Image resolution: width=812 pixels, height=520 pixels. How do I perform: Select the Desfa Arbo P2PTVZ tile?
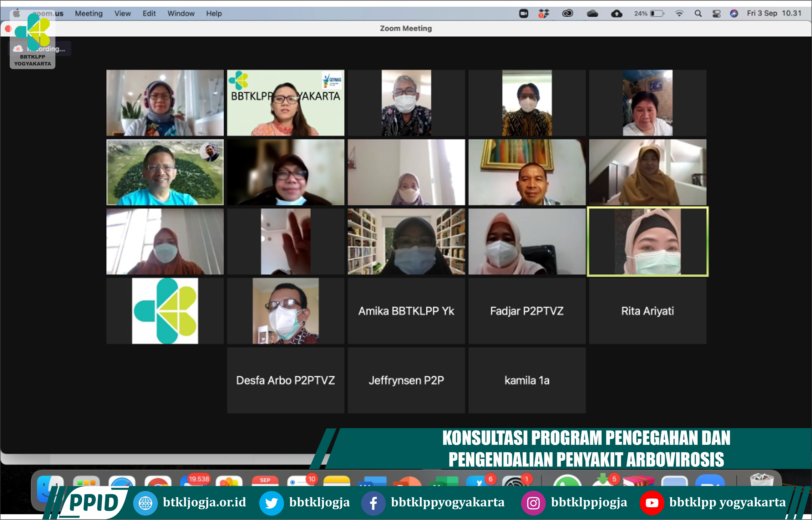pos(286,380)
